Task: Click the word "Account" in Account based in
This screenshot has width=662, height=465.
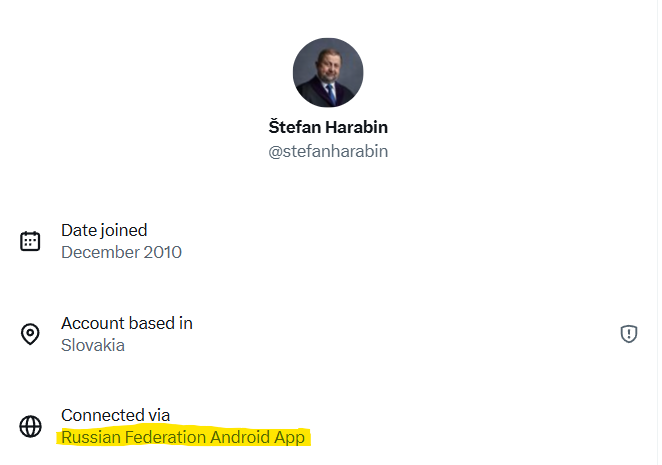Action: [93, 323]
